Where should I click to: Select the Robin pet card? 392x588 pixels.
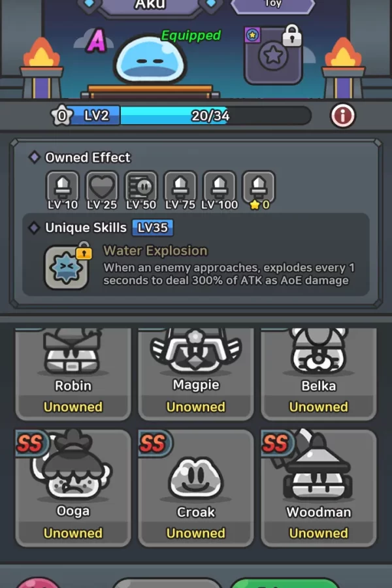point(73,374)
